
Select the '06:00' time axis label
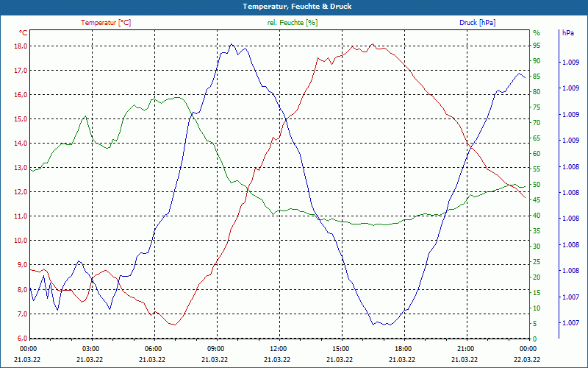153,348
